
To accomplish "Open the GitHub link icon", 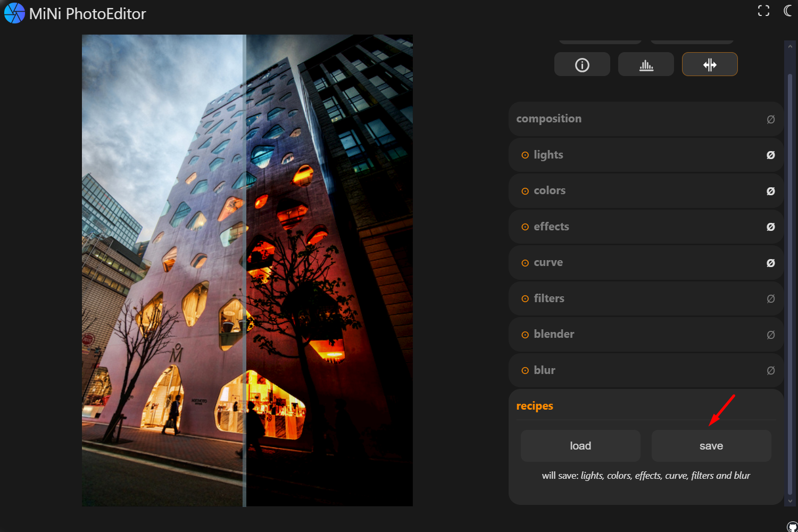I will point(792,527).
